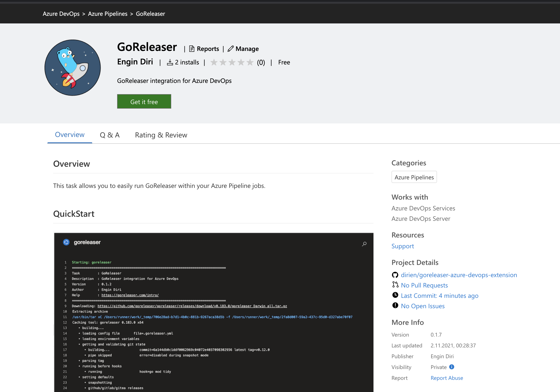Viewport: 560px width, 392px height.
Task: Select the Azure Pipelines category tag
Action: click(x=414, y=177)
